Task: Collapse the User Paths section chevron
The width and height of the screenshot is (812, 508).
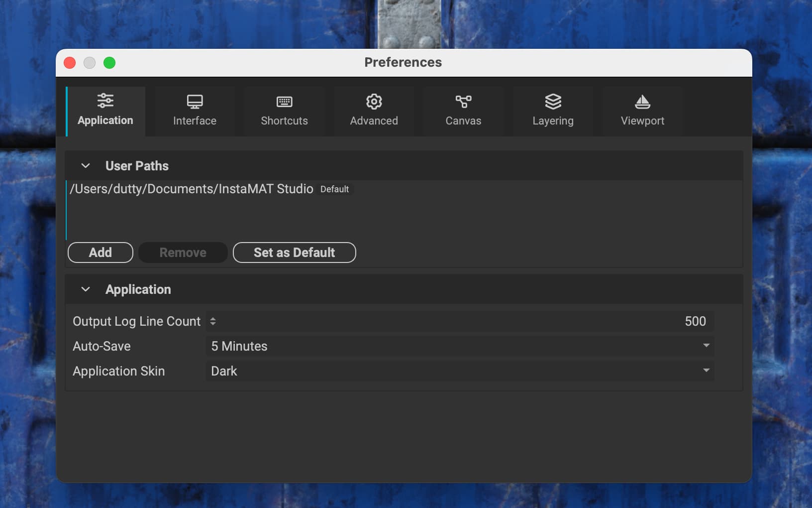Action: tap(86, 166)
